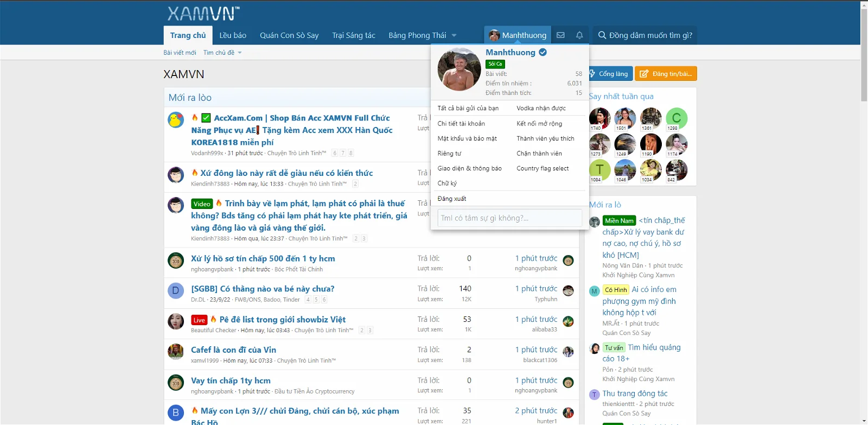Image resolution: width=868 pixels, height=425 pixels.
Task: Click the top user avatar with 1740 points
Action: 599,118
